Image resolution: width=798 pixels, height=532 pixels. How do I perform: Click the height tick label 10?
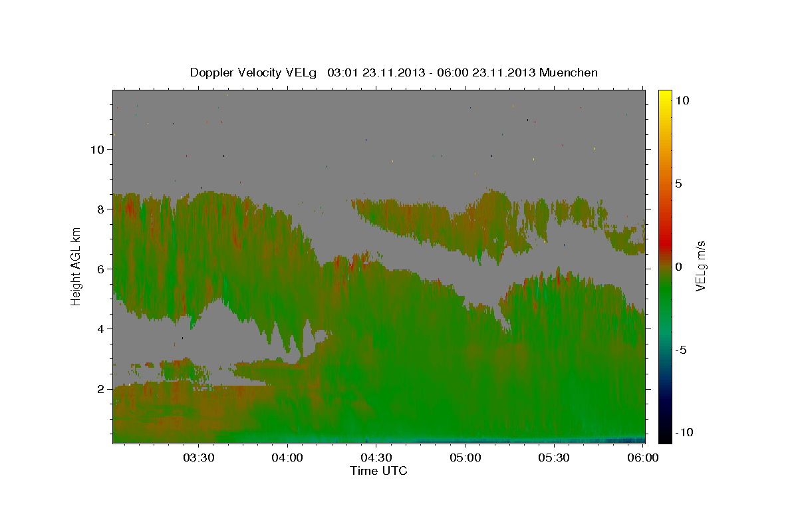(97, 150)
